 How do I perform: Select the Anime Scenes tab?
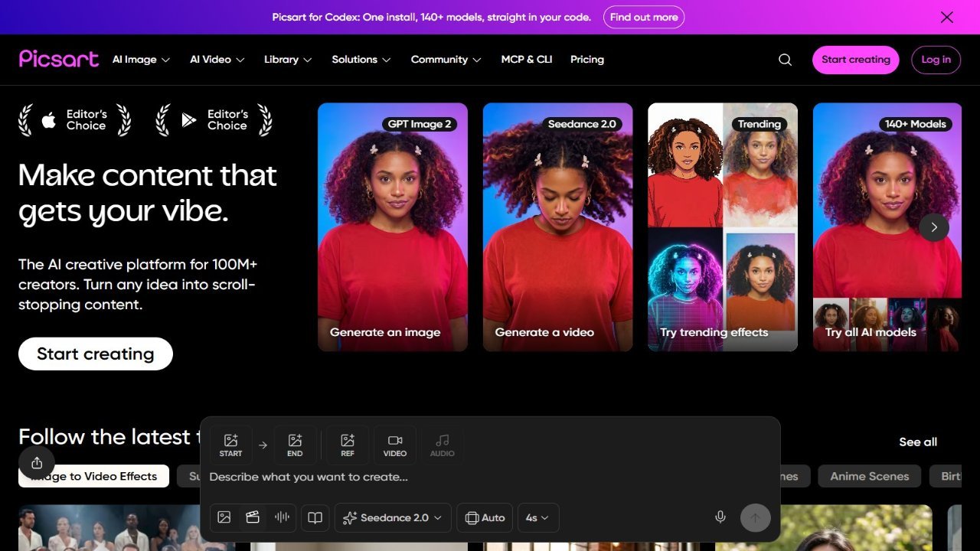click(x=870, y=476)
